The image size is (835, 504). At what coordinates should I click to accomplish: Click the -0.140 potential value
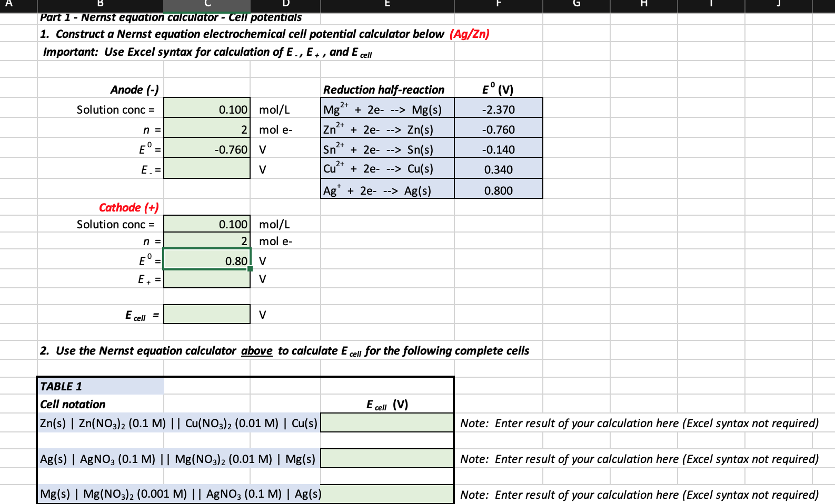499,148
